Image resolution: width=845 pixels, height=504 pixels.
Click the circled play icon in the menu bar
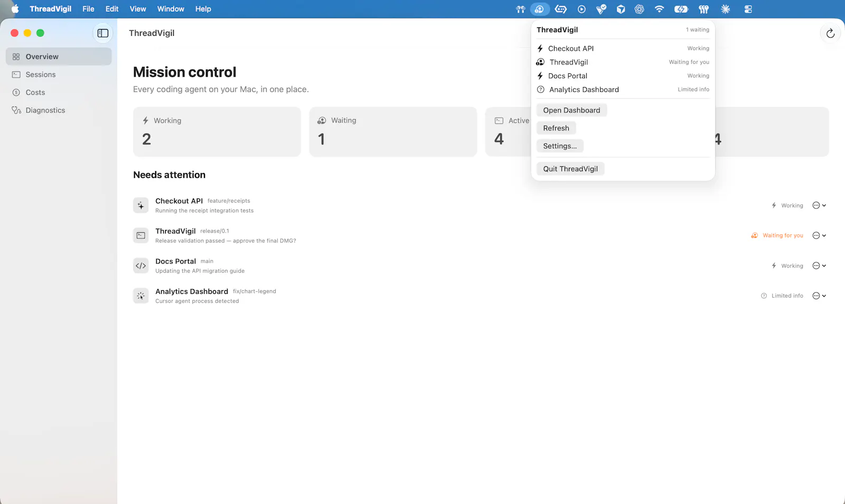tap(581, 9)
